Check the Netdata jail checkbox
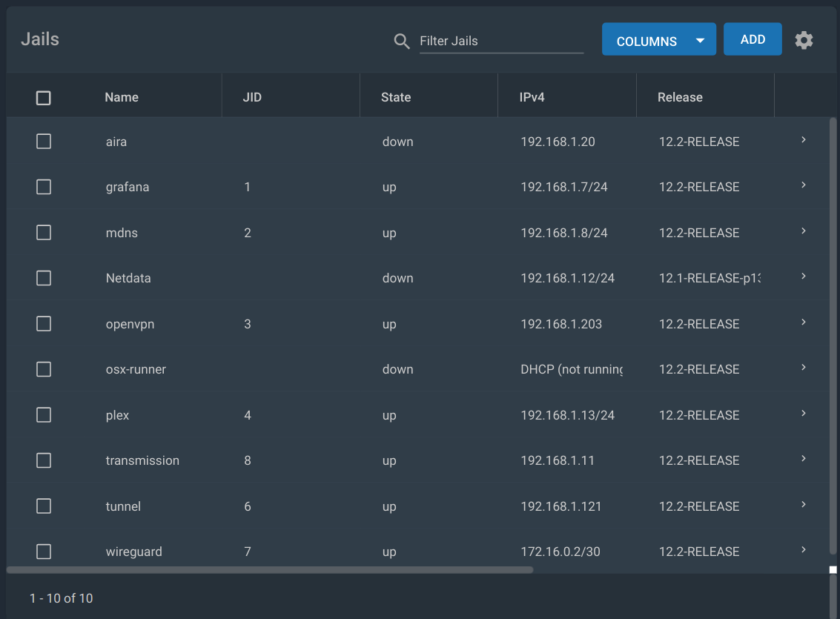This screenshot has height=619, width=840. (44, 278)
